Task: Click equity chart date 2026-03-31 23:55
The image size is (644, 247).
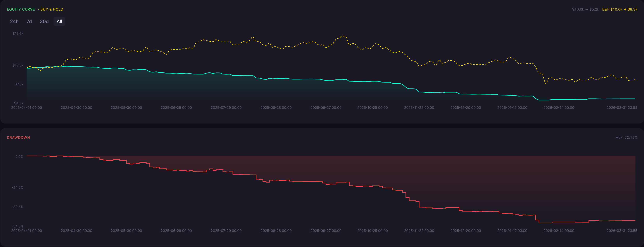Action: (622, 108)
